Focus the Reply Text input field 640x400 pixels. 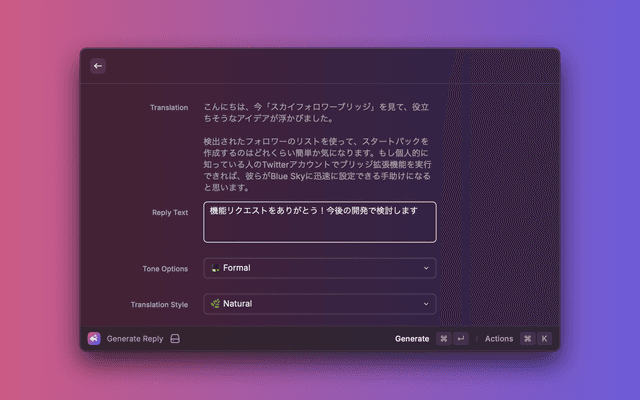[x=320, y=222]
